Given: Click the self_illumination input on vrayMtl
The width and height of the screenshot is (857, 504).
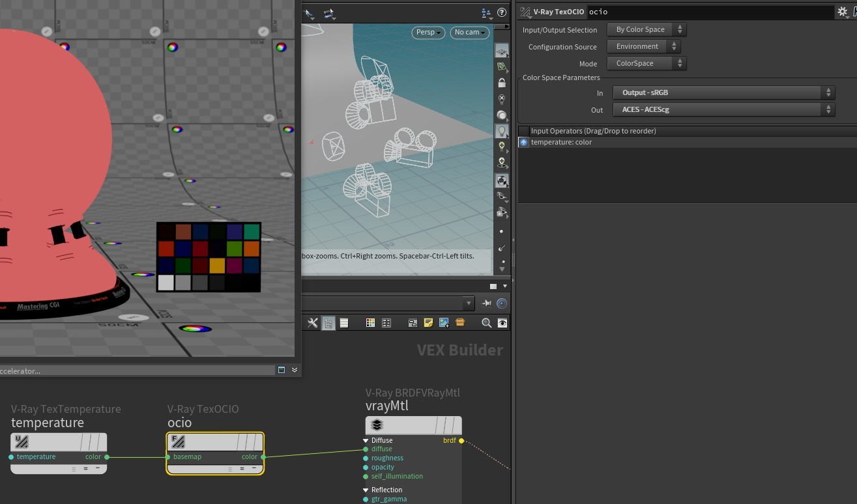Looking at the screenshot, I should (366, 477).
